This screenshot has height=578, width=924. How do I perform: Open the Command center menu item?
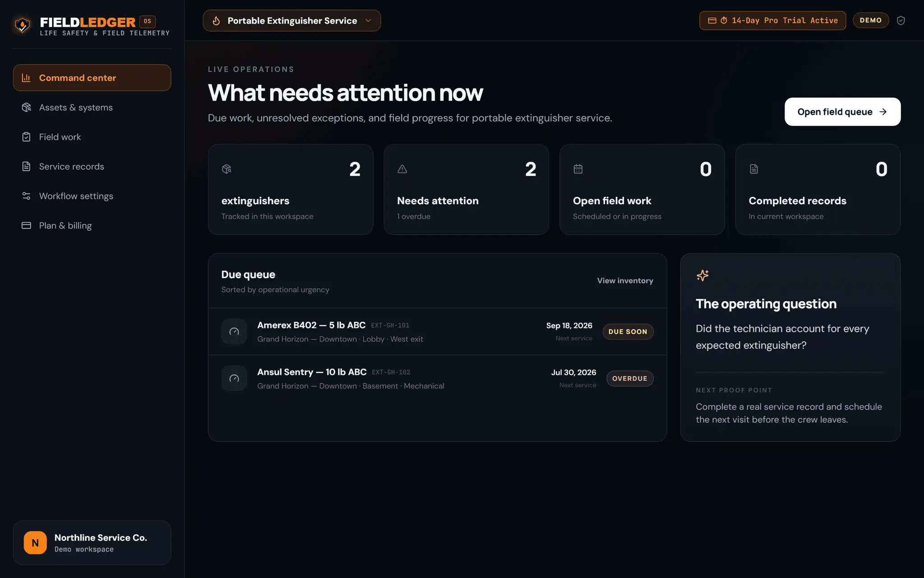point(92,78)
